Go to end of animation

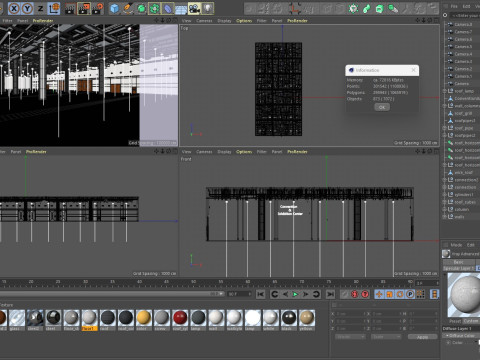[x=330, y=294]
